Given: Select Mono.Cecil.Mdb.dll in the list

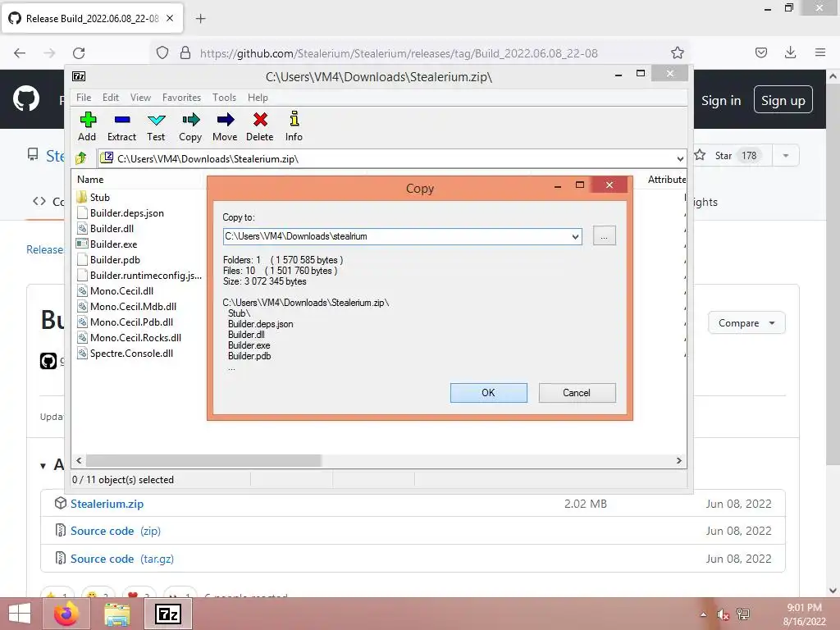Looking at the screenshot, I should (x=134, y=307).
